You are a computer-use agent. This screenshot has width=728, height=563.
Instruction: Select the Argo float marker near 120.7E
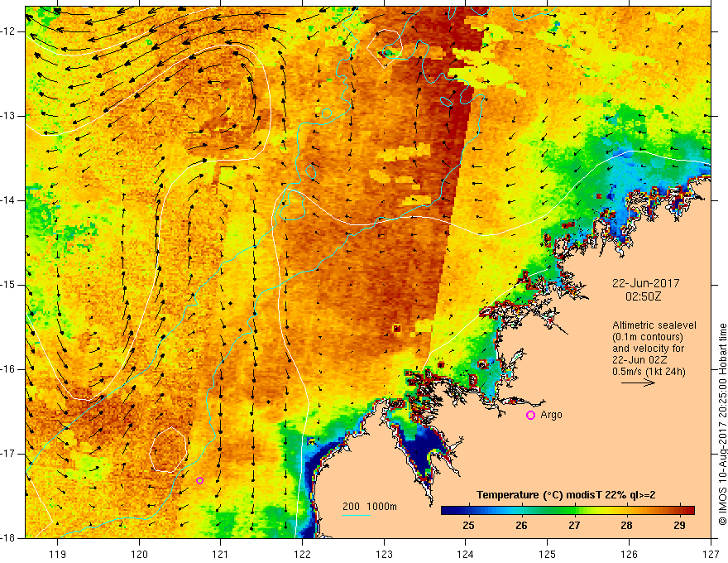199,481
